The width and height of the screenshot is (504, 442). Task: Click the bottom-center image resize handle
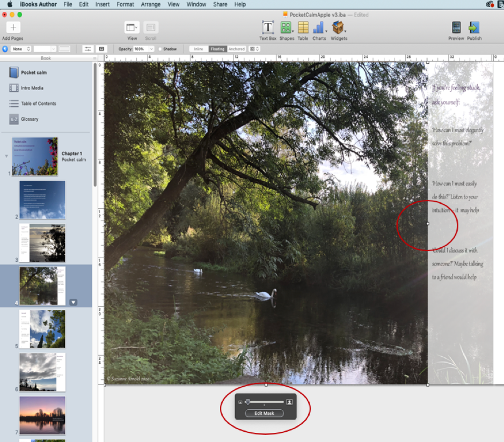(x=266, y=385)
